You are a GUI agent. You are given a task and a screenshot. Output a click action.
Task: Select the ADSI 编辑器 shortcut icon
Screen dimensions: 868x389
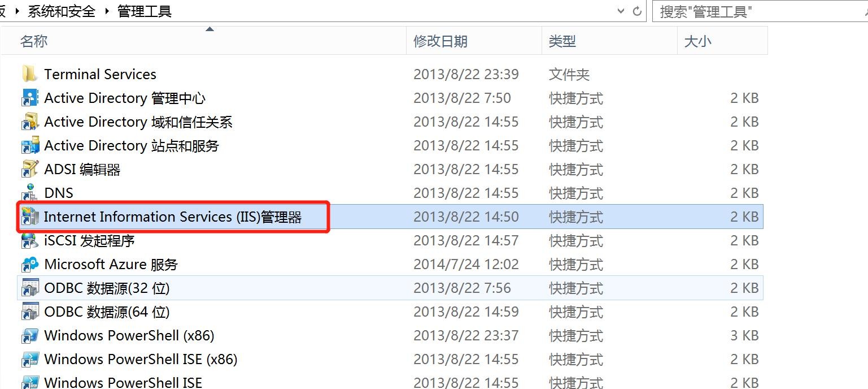pyautogui.click(x=29, y=169)
